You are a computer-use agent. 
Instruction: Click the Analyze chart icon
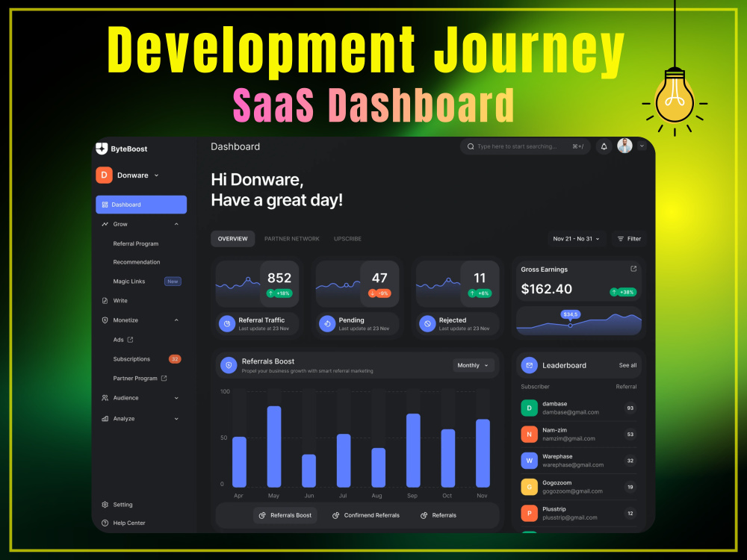105,419
